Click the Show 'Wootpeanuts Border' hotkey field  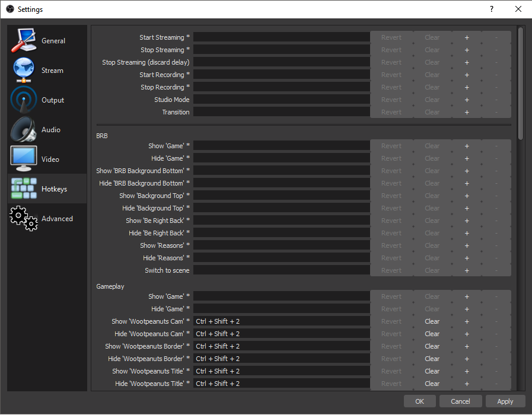282,346
